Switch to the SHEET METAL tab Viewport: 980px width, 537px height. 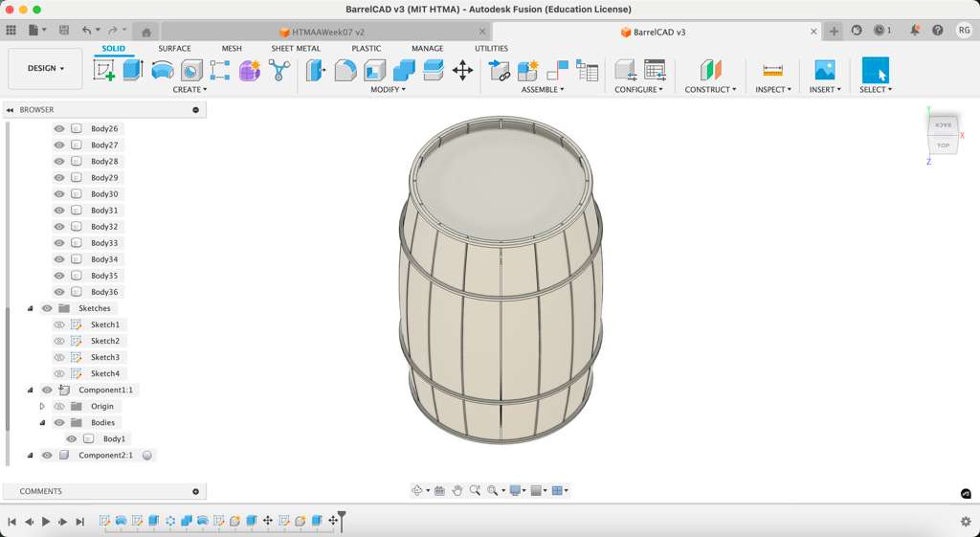(x=296, y=48)
